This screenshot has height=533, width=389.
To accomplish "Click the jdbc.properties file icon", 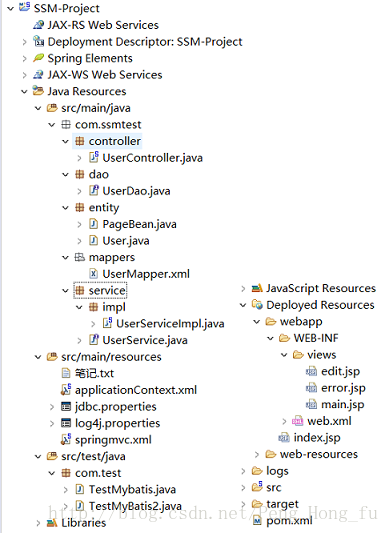I will point(66,406).
